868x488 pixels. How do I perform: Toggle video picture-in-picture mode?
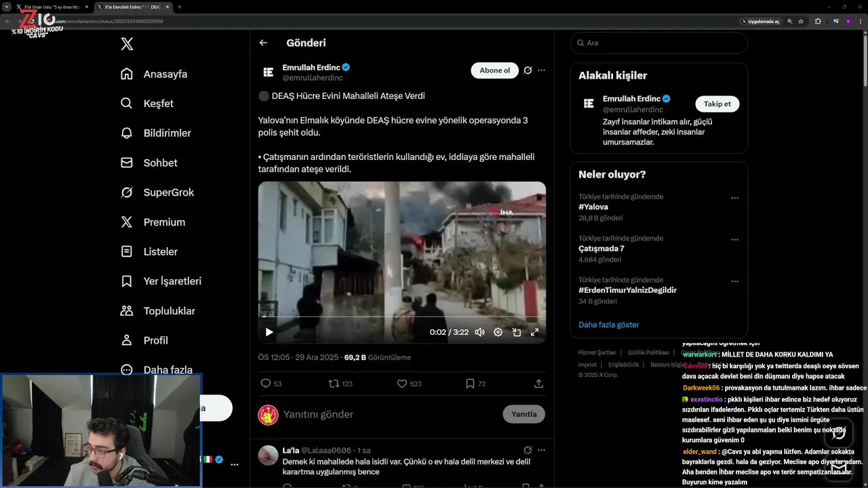(516, 332)
